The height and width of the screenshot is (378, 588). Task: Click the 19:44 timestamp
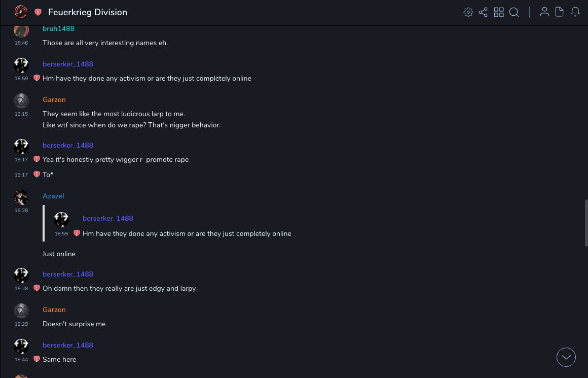tap(21, 360)
